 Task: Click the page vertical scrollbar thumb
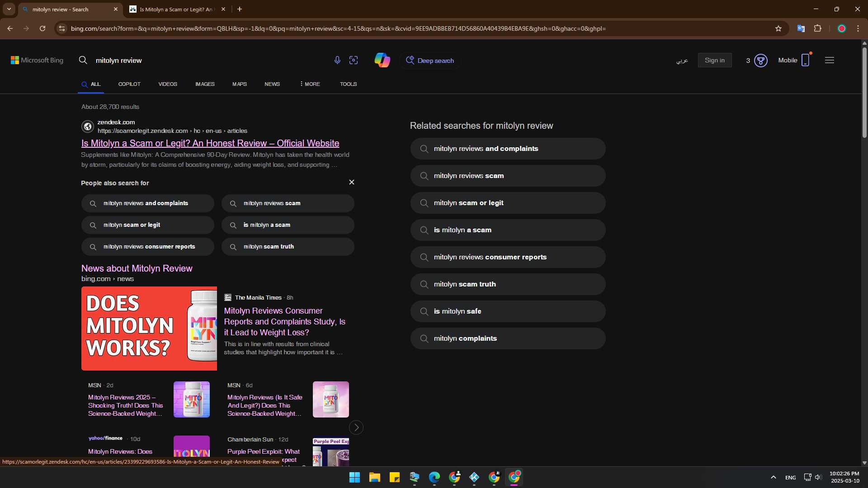pyautogui.click(x=864, y=93)
